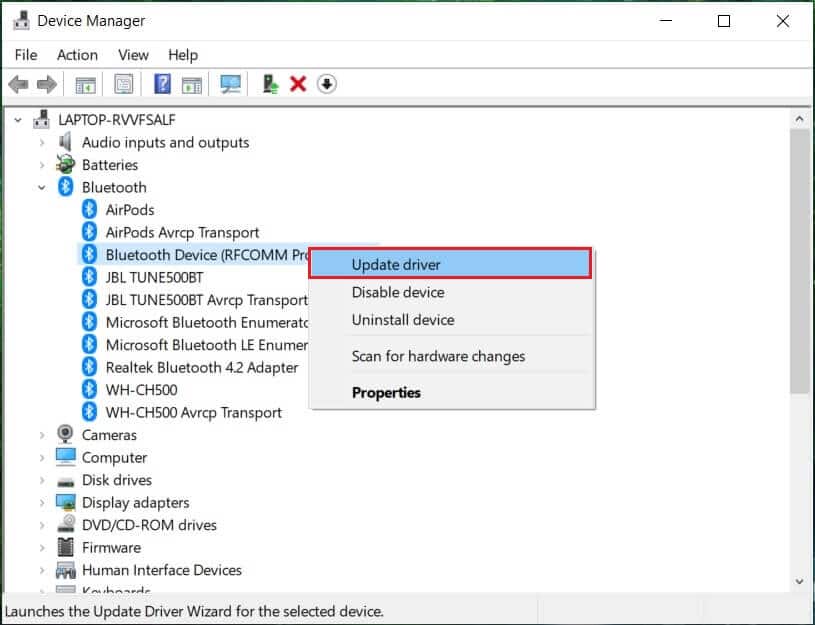Click the Forward arrow toolbar icon
The height and width of the screenshot is (625, 815).
(47, 84)
